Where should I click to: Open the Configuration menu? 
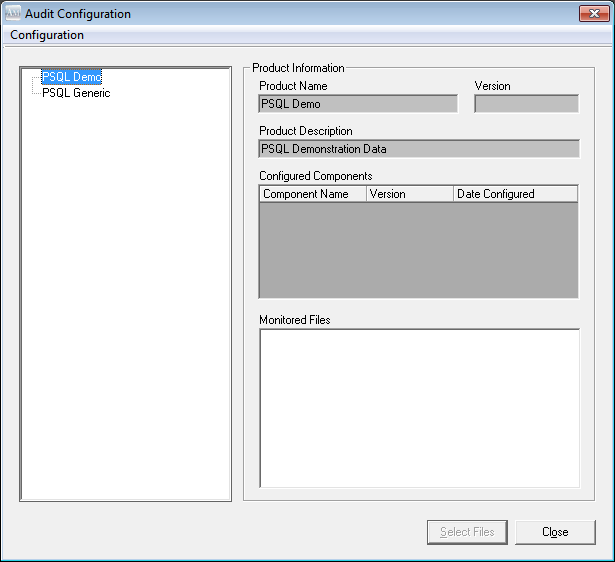point(47,35)
